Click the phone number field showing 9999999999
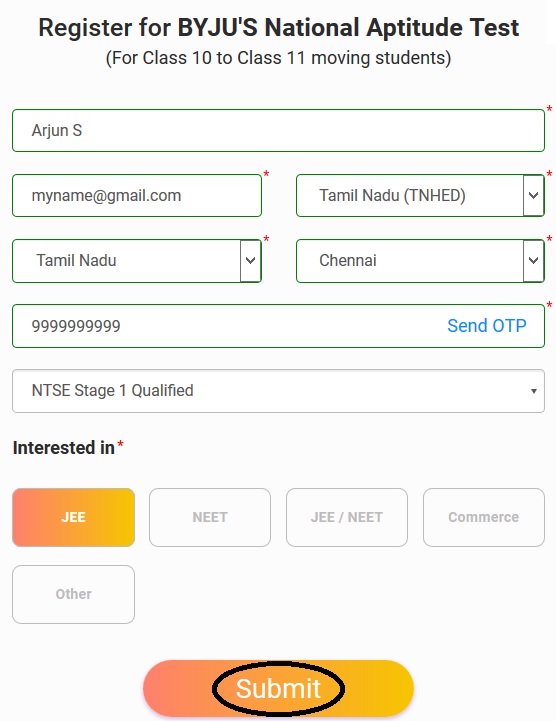The height and width of the screenshot is (721, 556). tap(278, 326)
